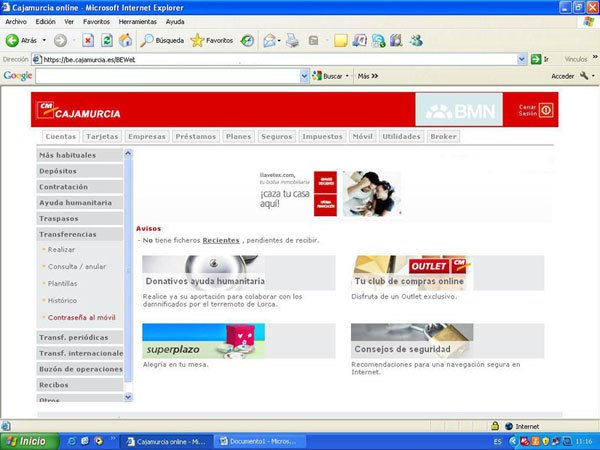Expand the Vínculos links chevron
Screen dimensions: 600x450
(x=595, y=57)
